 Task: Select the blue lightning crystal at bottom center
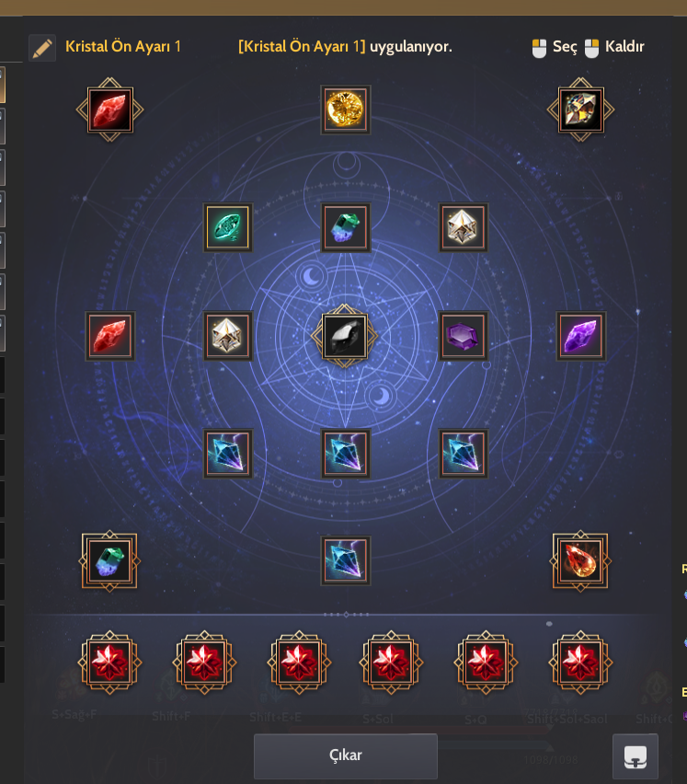345,560
